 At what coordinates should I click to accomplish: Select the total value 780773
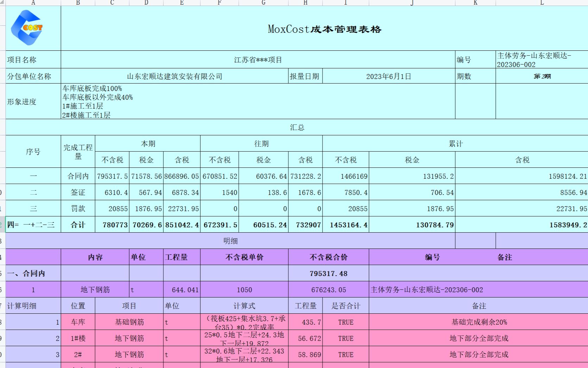pos(112,225)
